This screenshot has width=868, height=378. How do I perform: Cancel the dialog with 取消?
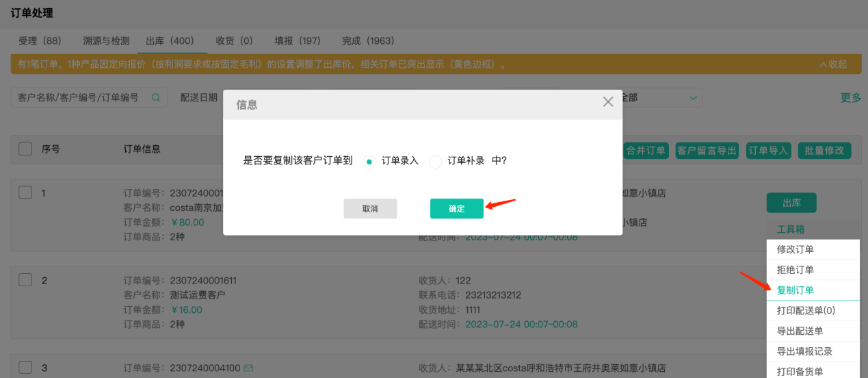coord(370,209)
